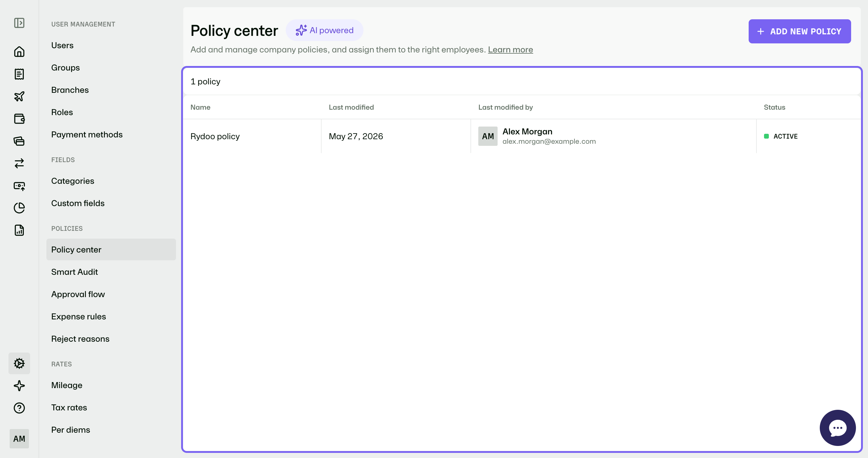Open Branches settings
868x458 pixels.
click(x=70, y=90)
